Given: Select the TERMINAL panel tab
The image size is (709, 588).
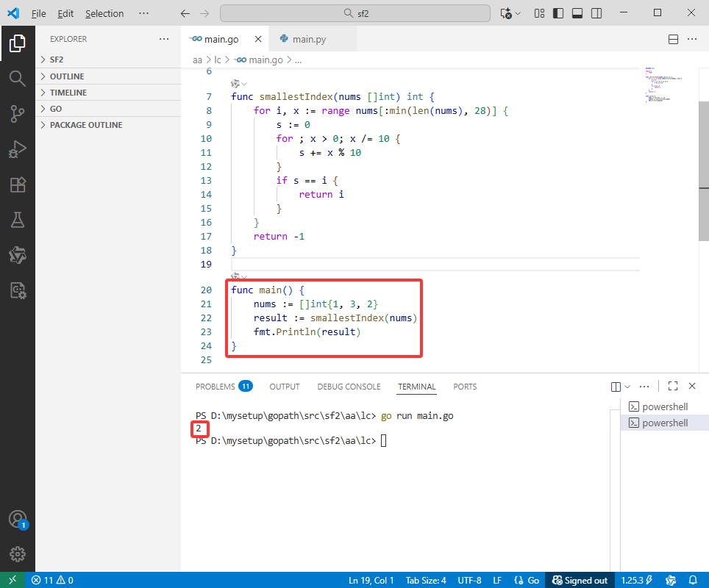Looking at the screenshot, I should pyautogui.click(x=416, y=387).
